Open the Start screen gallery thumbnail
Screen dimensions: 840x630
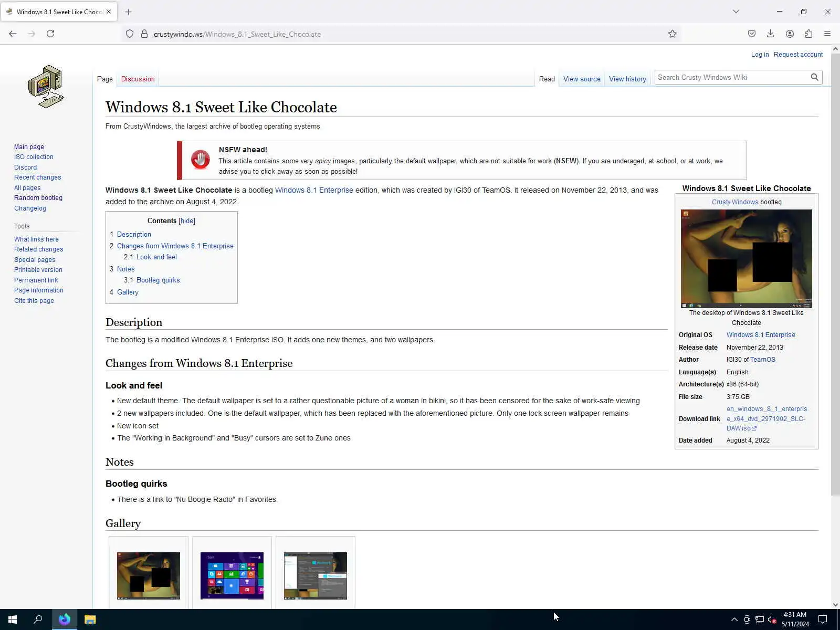coord(232,576)
